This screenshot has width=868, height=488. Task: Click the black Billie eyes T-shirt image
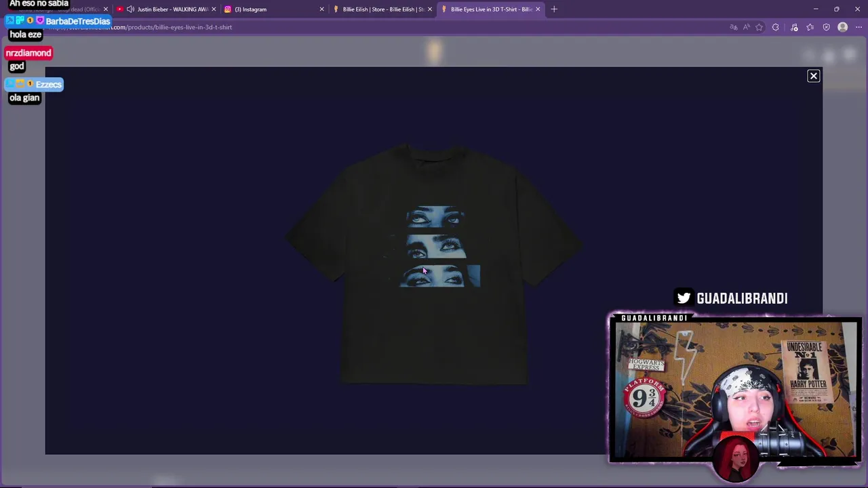coord(434,263)
